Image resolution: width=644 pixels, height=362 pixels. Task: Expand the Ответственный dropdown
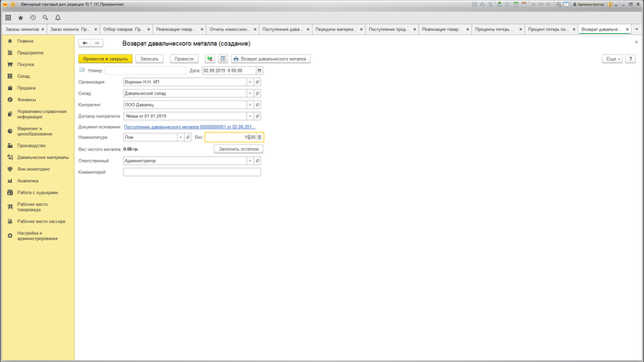pos(249,161)
